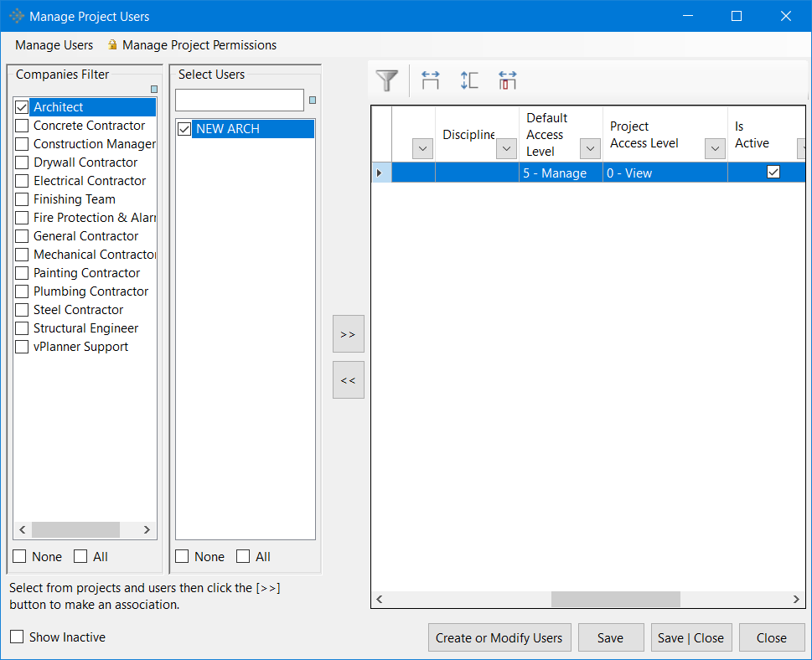Click the Create or Modify Users button

[x=499, y=637]
